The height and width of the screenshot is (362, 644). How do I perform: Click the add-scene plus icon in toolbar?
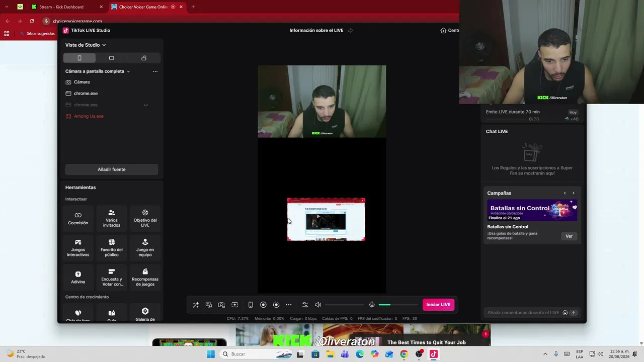(x=234, y=305)
